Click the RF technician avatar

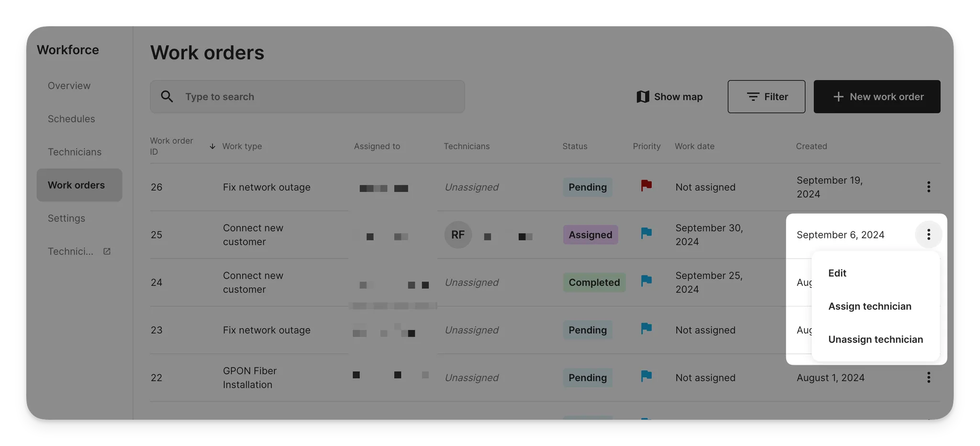(458, 235)
